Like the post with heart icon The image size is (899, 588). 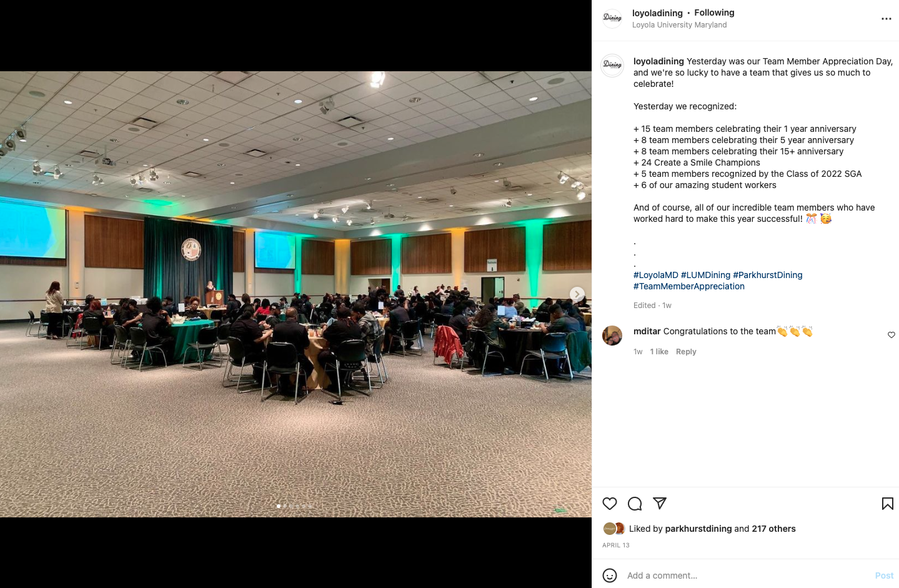pyautogui.click(x=610, y=504)
